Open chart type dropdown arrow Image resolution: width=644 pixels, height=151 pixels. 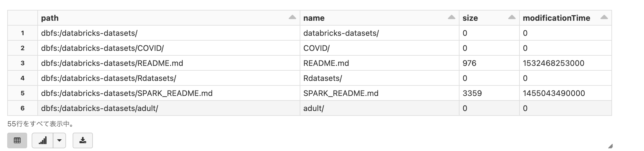tap(59, 140)
